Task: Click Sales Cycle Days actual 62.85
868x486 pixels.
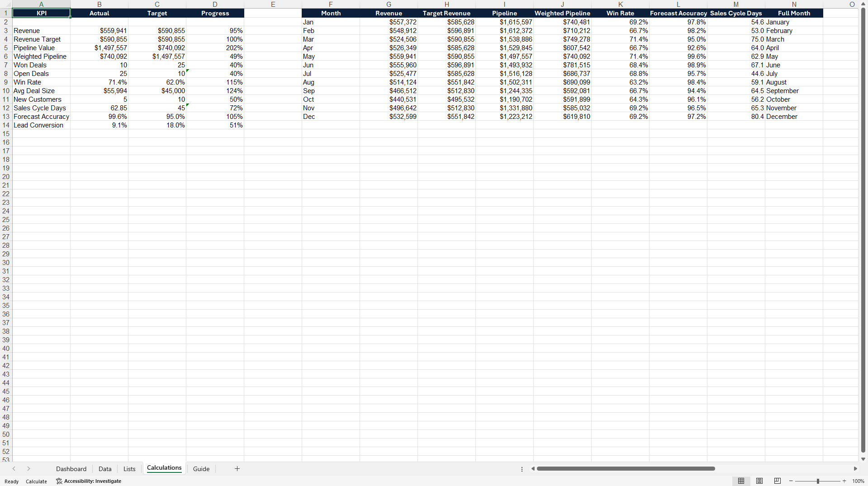Action: [x=99, y=108]
